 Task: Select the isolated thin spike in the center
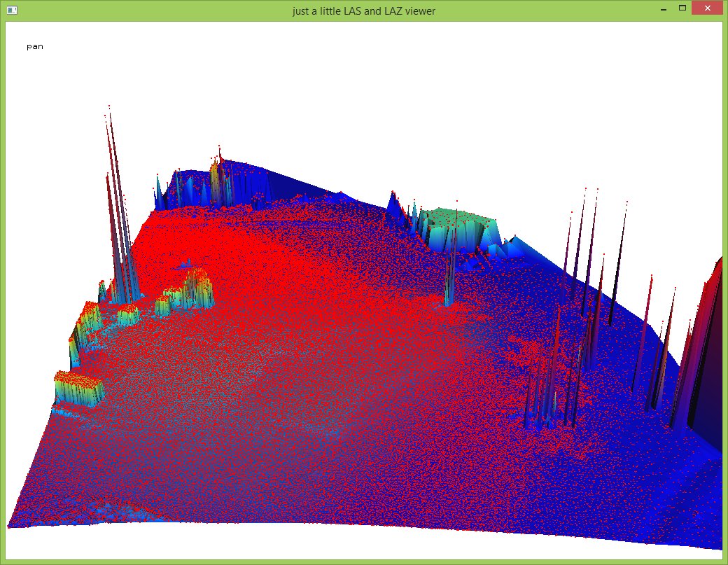[x=448, y=280]
